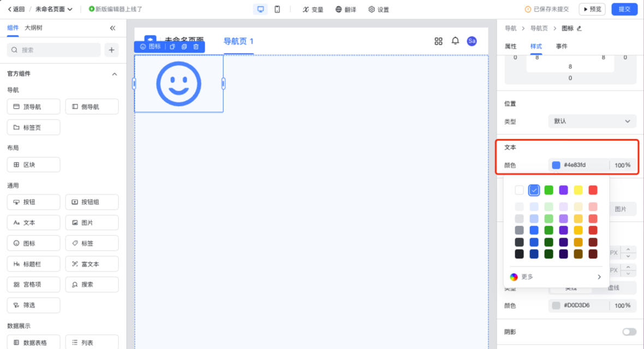Image resolution: width=644 pixels, height=349 pixels.
Task: Collapse the 官方组件 section
Action: pos(114,74)
